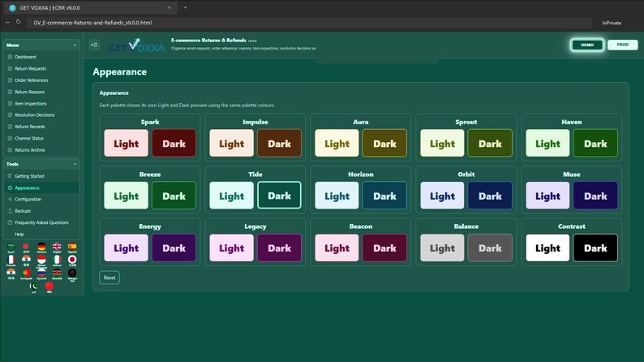The height and width of the screenshot is (362, 644).
Task: Select the Italian flag language icon
Action: (x=57, y=259)
